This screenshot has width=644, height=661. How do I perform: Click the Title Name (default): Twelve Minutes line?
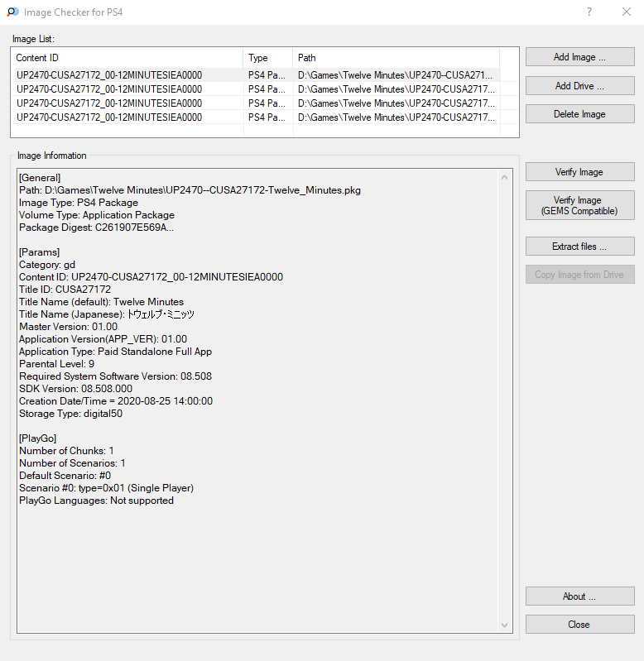click(101, 302)
